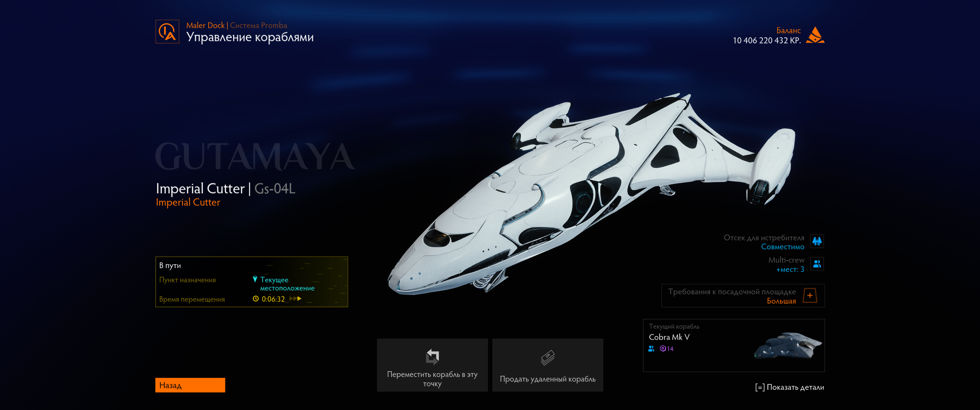Click the sell remote ship money icon

coord(548,358)
